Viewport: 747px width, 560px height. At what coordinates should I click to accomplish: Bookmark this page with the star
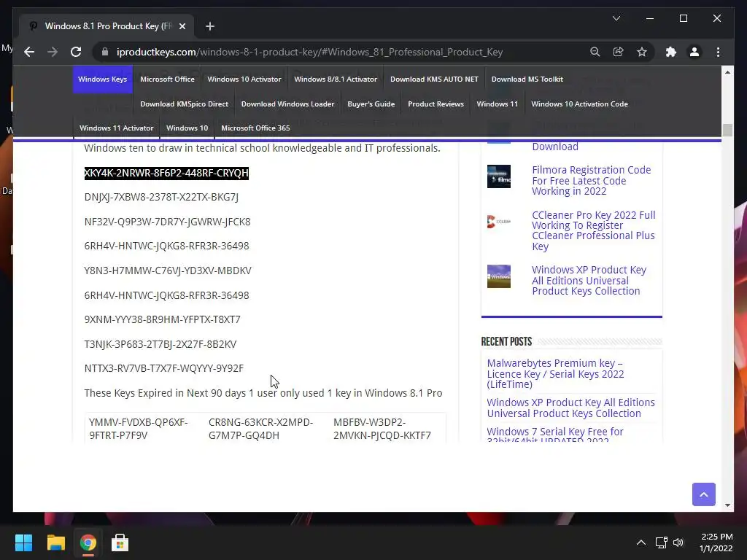point(642,52)
